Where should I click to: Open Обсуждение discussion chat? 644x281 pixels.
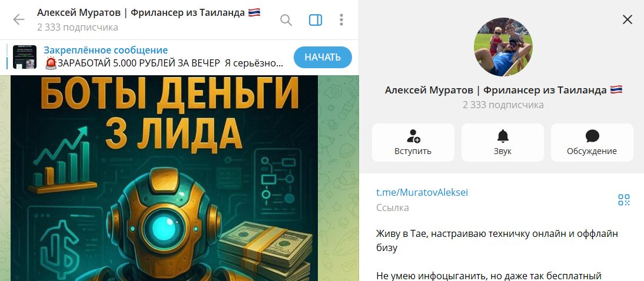(x=592, y=142)
